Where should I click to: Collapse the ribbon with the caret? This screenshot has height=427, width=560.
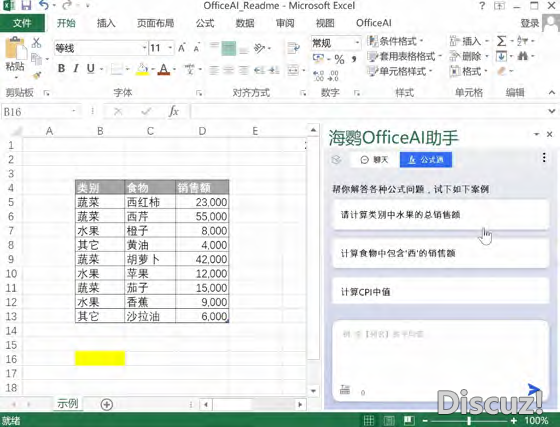click(x=552, y=92)
